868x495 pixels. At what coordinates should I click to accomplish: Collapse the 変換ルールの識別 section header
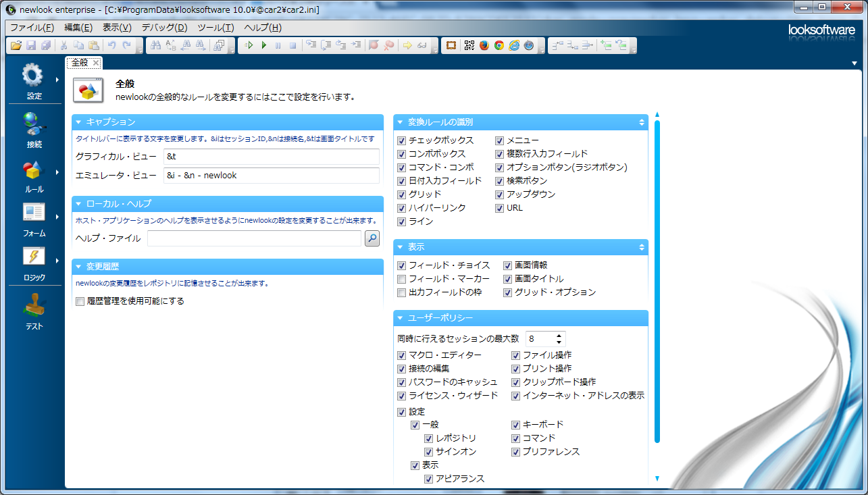click(x=521, y=122)
